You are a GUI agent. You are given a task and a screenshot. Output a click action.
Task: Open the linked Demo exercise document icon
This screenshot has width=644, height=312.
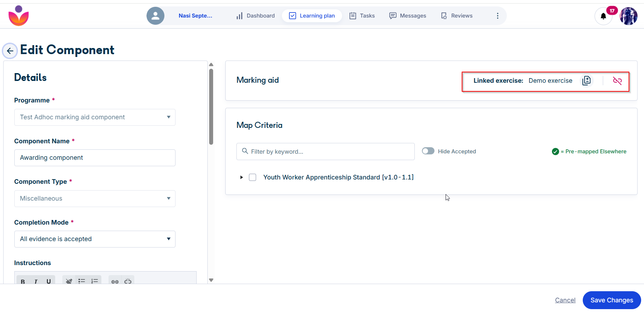click(586, 81)
